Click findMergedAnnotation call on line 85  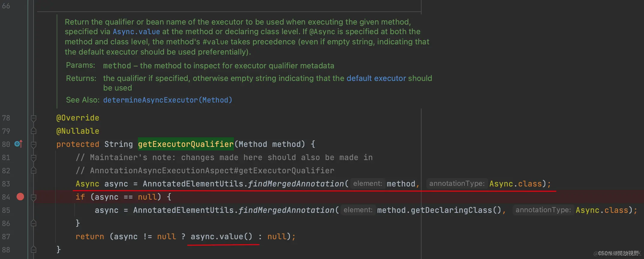[286, 210]
